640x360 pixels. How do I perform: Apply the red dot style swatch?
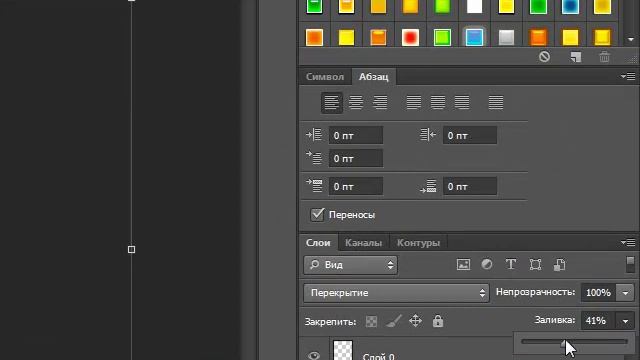click(410, 37)
